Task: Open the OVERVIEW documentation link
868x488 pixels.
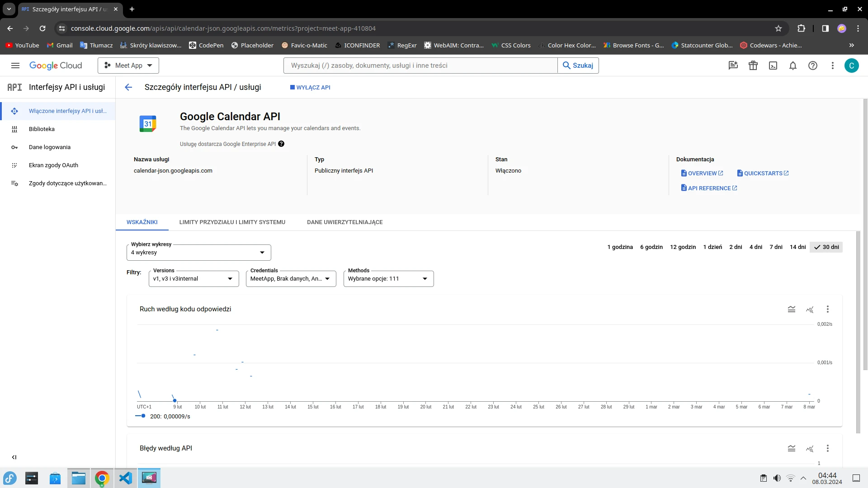Action: 702,174
